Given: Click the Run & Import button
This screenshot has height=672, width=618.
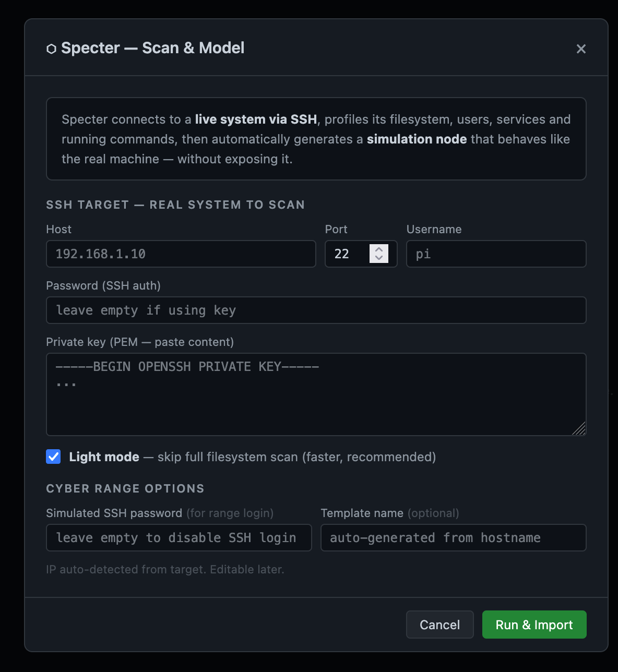Looking at the screenshot, I should coord(533,625).
